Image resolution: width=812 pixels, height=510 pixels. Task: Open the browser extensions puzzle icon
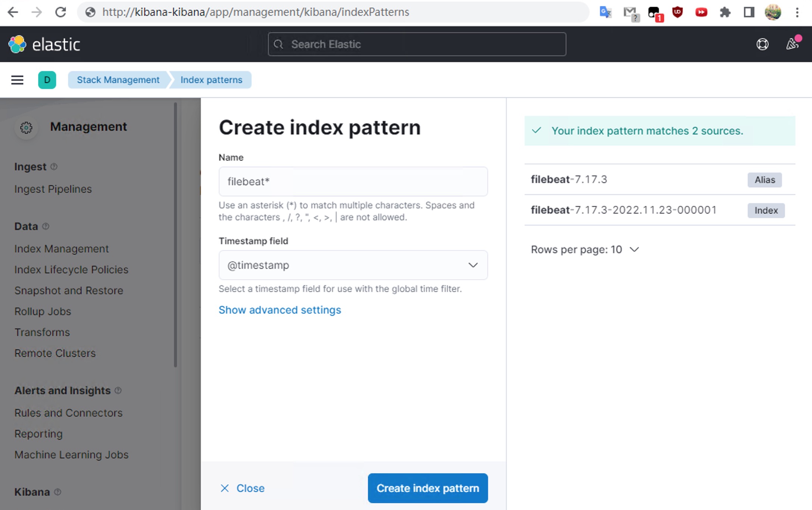[725, 12]
